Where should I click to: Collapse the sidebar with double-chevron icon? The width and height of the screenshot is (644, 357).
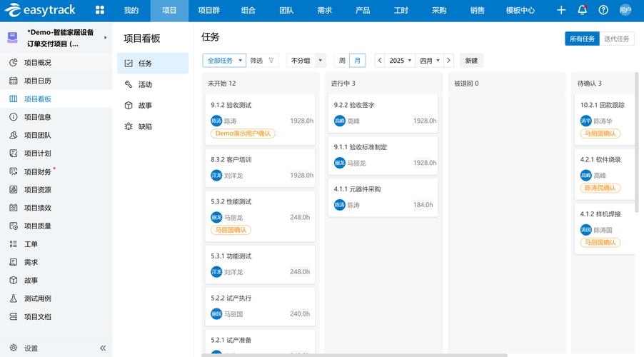(103, 348)
